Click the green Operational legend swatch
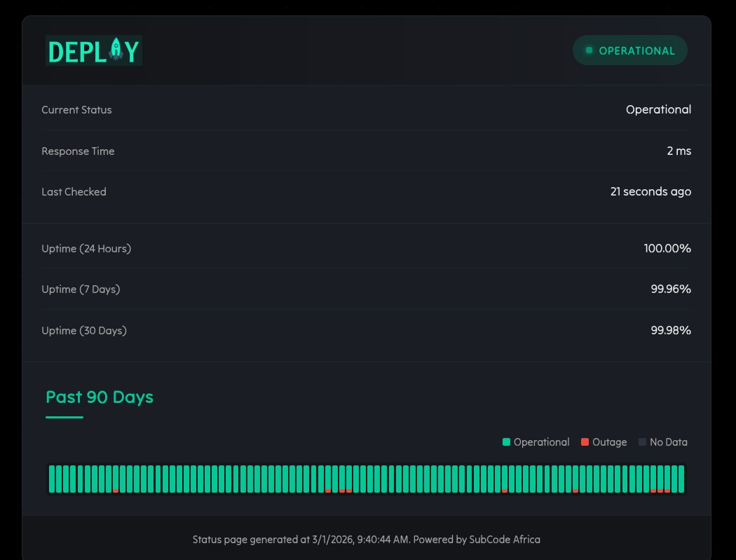This screenshot has width=736, height=560. click(506, 442)
